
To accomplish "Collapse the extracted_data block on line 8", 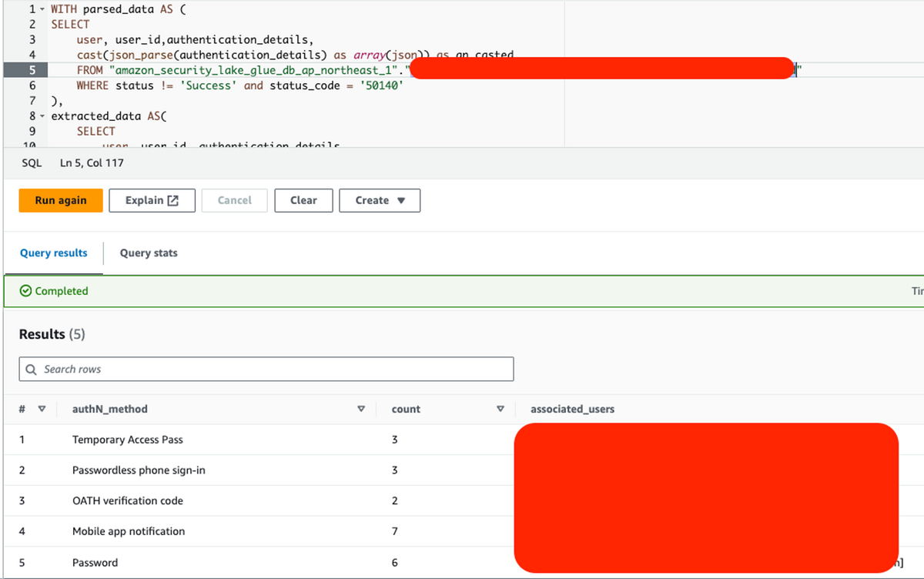I will [40, 116].
